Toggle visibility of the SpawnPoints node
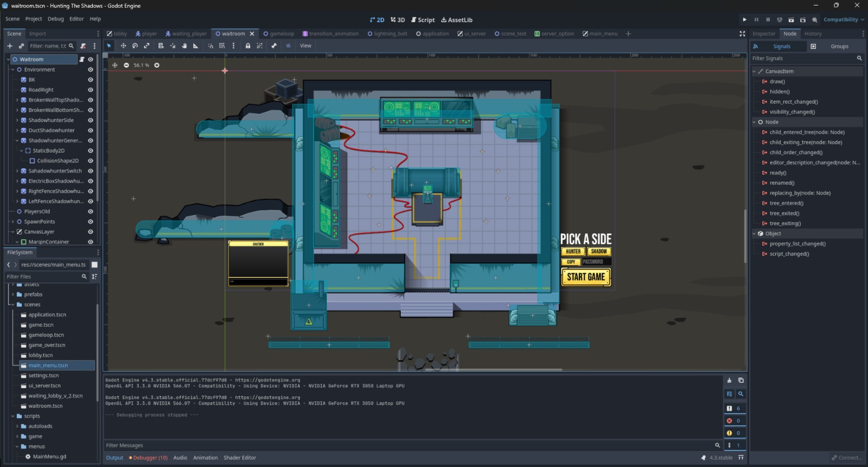This screenshot has height=467, width=868. (91, 222)
